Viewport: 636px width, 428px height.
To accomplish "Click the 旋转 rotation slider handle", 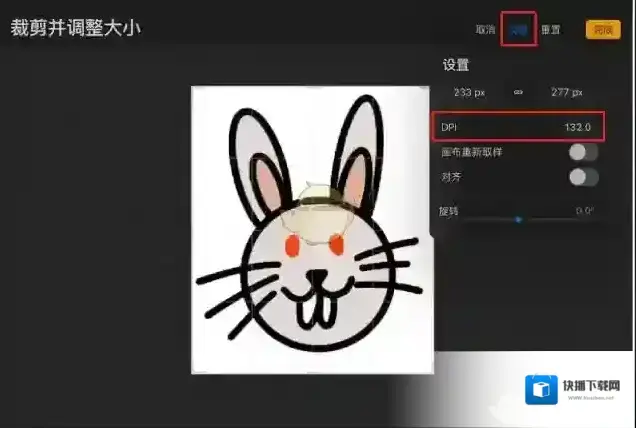I will pyautogui.click(x=518, y=218).
